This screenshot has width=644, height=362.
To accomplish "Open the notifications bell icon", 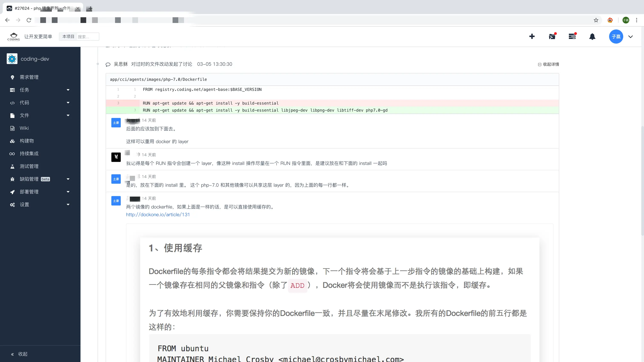I will point(592,36).
